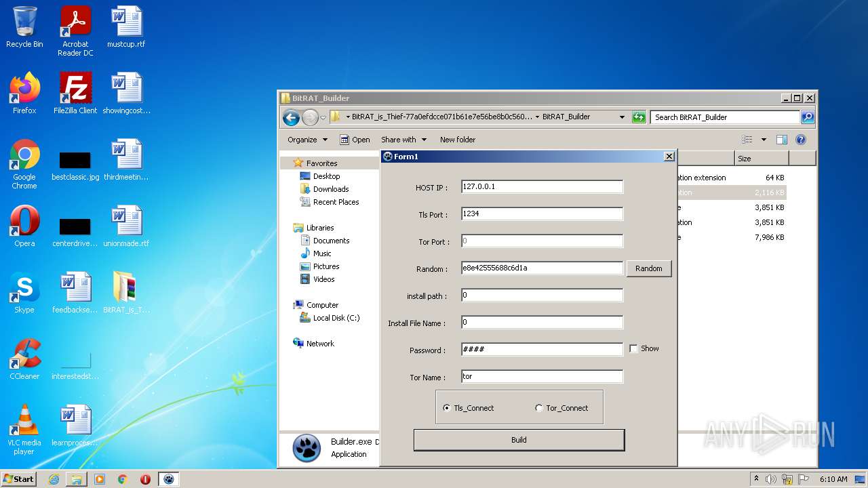Image resolution: width=868 pixels, height=488 pixels.
Task: Generate a new value with Random button
Action: coord(649,268)
